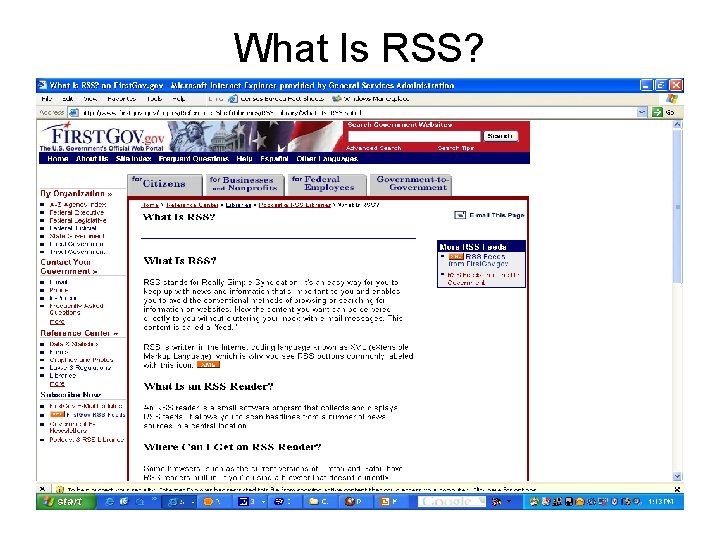Launch Internet Explorer from quick launch
Image resolution: width=720 pixels, height=540 pixels.
pyautogui.click(x=109, y=502)
